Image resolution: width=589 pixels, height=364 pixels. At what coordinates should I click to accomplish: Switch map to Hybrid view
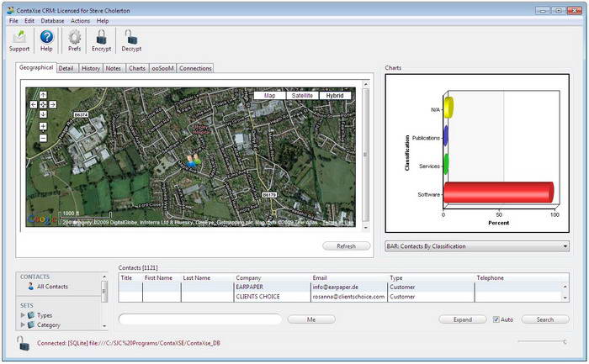click(x=335, y=96)
